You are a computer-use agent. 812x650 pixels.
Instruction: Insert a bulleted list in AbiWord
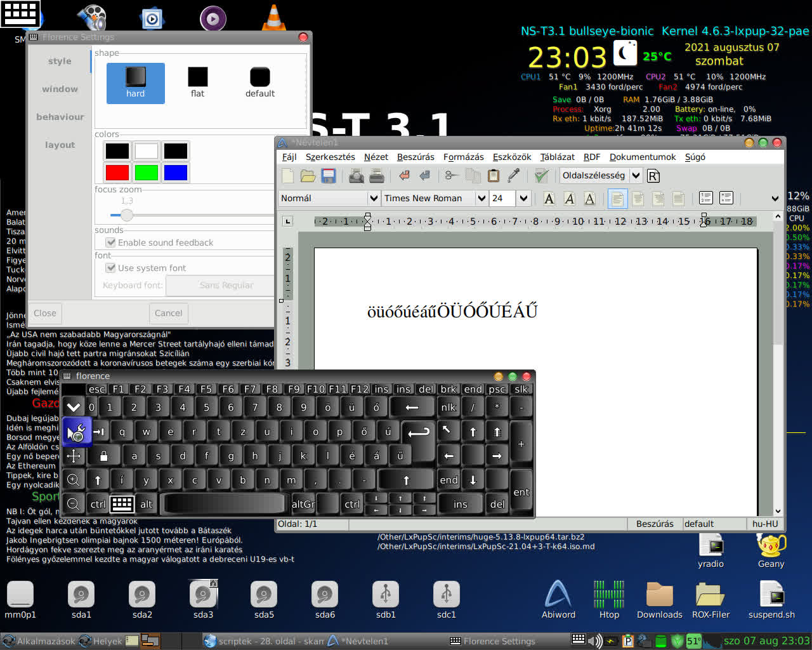[x=726, y=199]
